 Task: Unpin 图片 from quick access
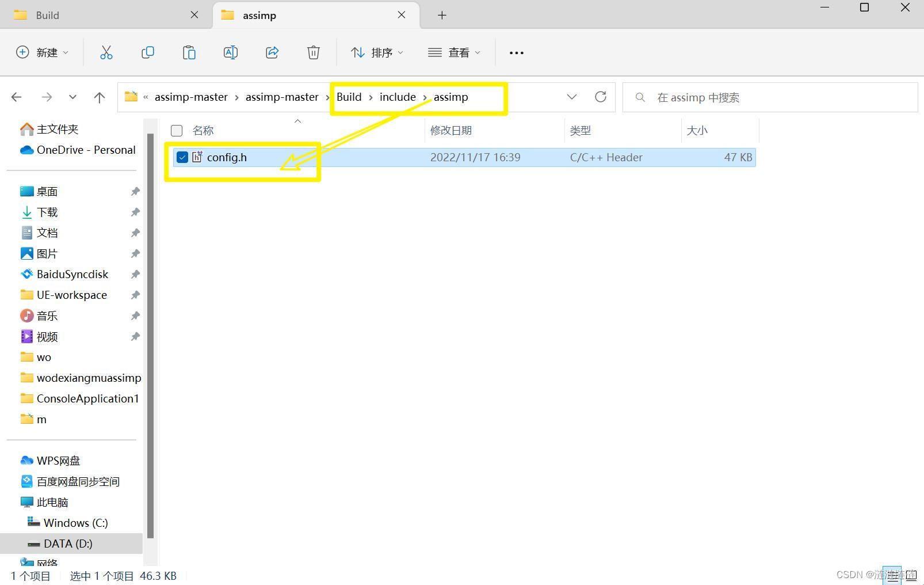click(135, 253)
